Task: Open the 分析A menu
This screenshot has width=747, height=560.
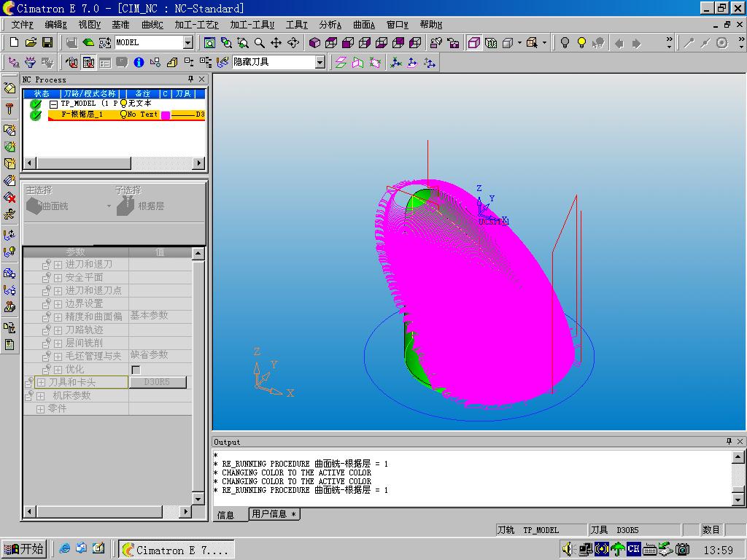Action: (330, 25)
